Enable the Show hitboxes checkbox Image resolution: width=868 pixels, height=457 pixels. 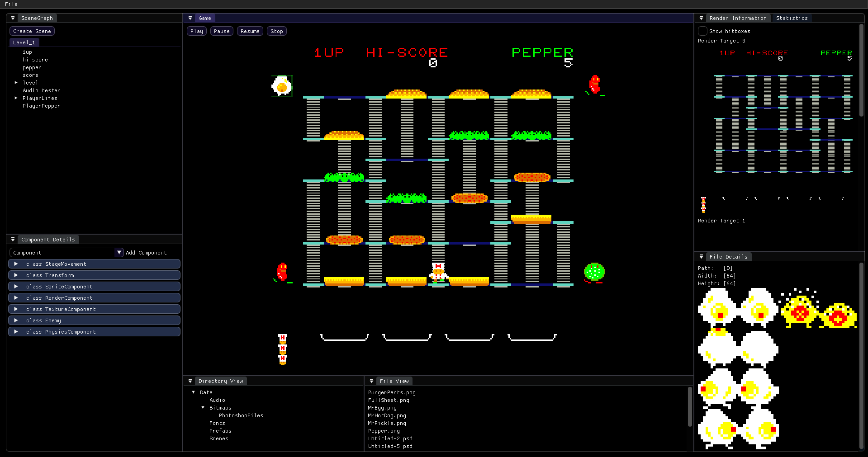[703, 31]
